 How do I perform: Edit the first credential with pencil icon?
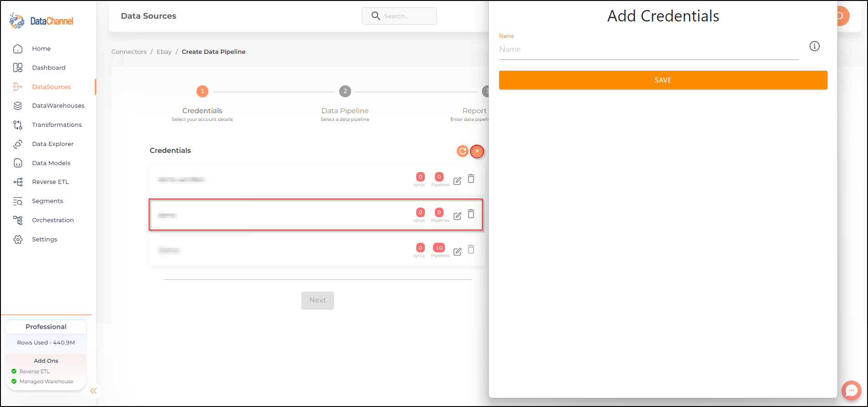[457, 181]
